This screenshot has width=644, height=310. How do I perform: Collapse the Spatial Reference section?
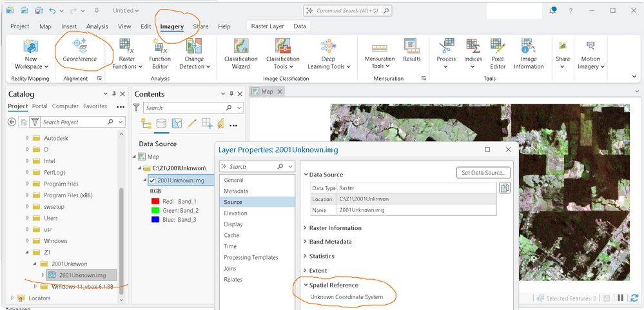tap(306, 285)
